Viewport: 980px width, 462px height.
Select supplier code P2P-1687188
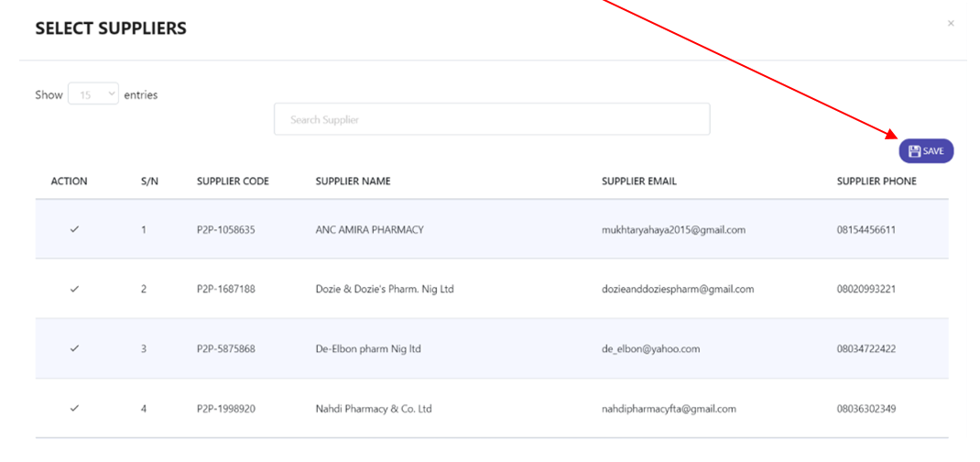tap(225, 289)
